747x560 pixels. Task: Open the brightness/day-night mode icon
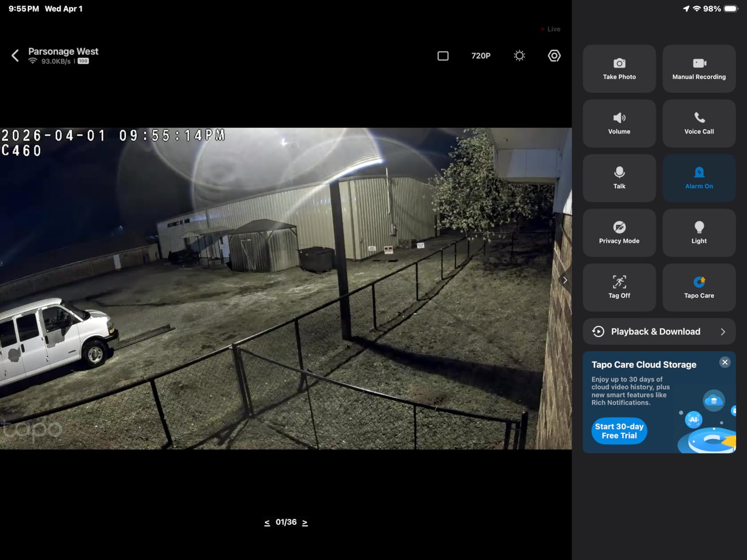(x=519, y=56)
